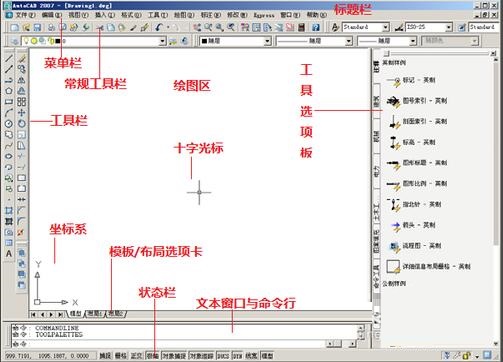Open the 视图 View menu
503x362 pixels.
tap(78, 15)
